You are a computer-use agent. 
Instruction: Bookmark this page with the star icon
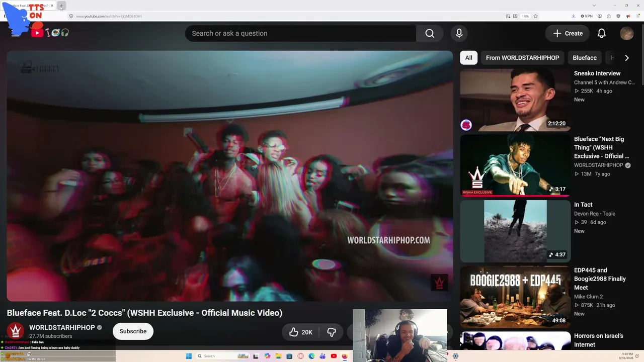click(x=535, y=16)
